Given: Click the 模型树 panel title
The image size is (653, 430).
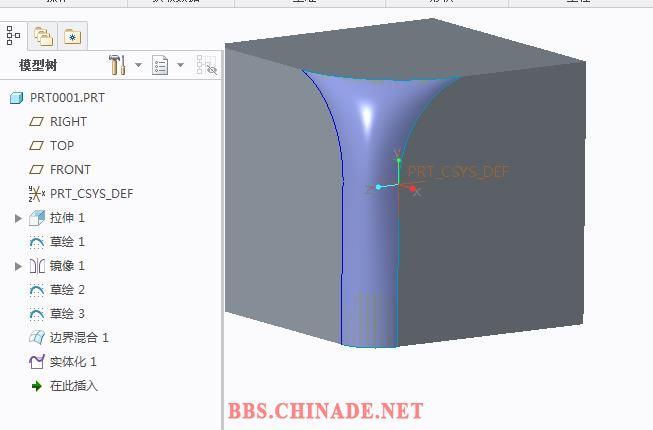Looking at the screenshot, I should click(x=38, y=65).
